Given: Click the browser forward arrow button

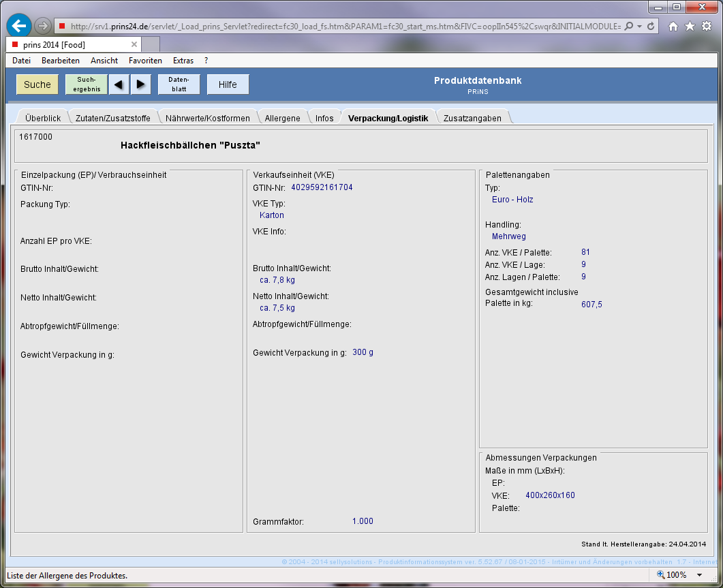Looking at the screenshot, I should point(43,26).
